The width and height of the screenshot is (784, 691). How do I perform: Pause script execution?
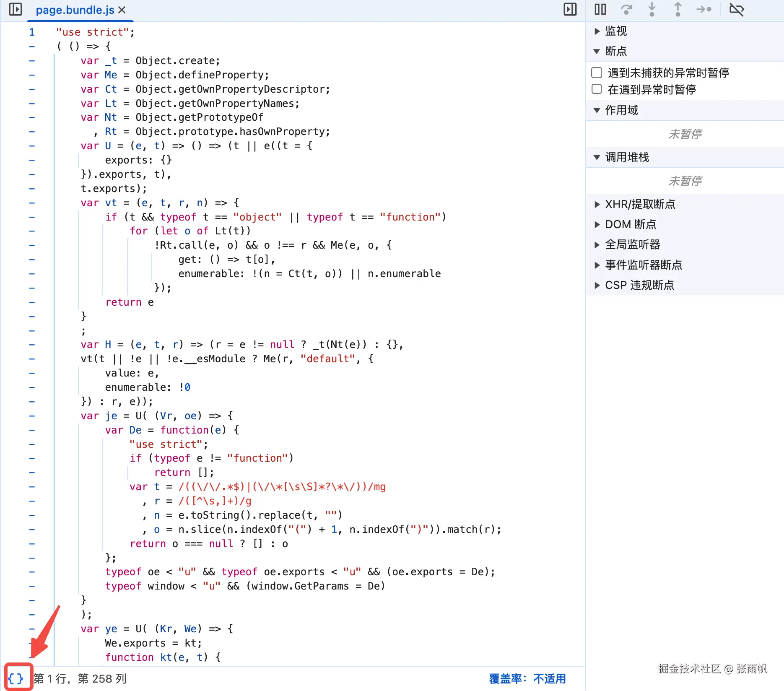click(600, 9)
